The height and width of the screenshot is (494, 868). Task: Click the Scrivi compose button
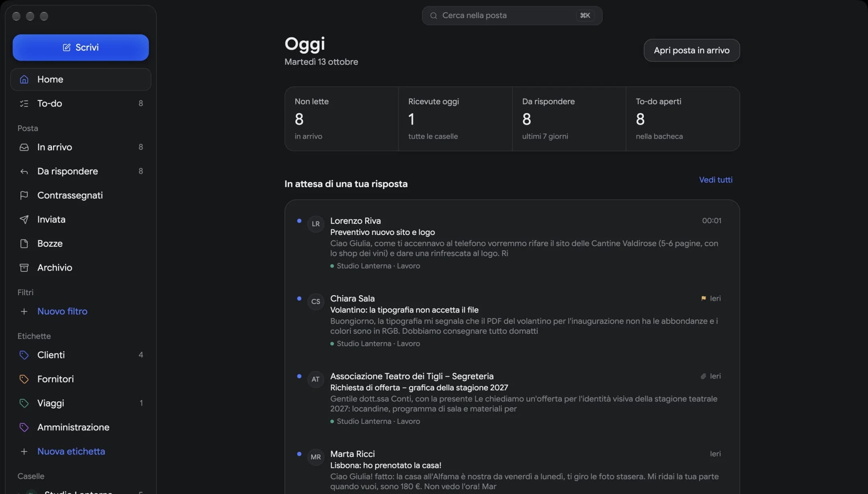80,47
